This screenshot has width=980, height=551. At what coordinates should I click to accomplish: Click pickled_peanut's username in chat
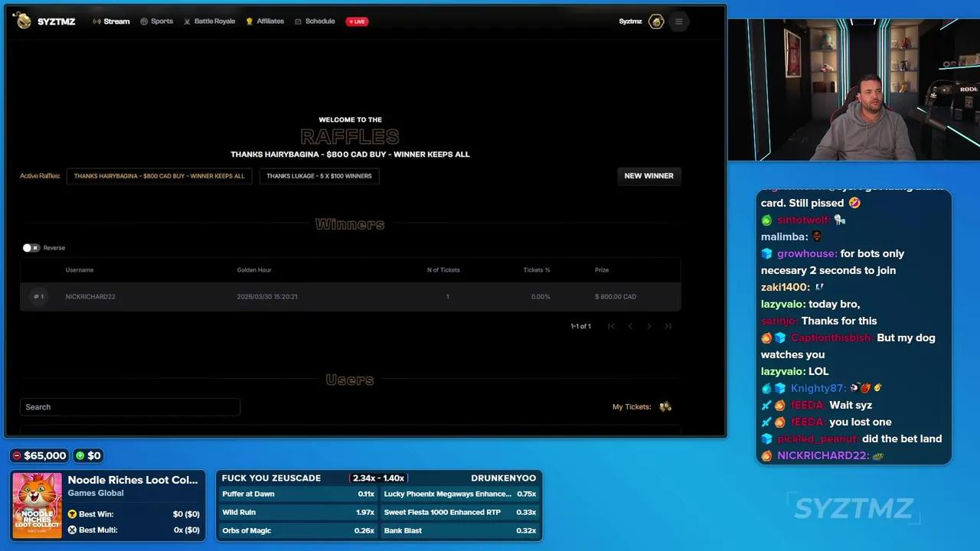click(818, 439)
